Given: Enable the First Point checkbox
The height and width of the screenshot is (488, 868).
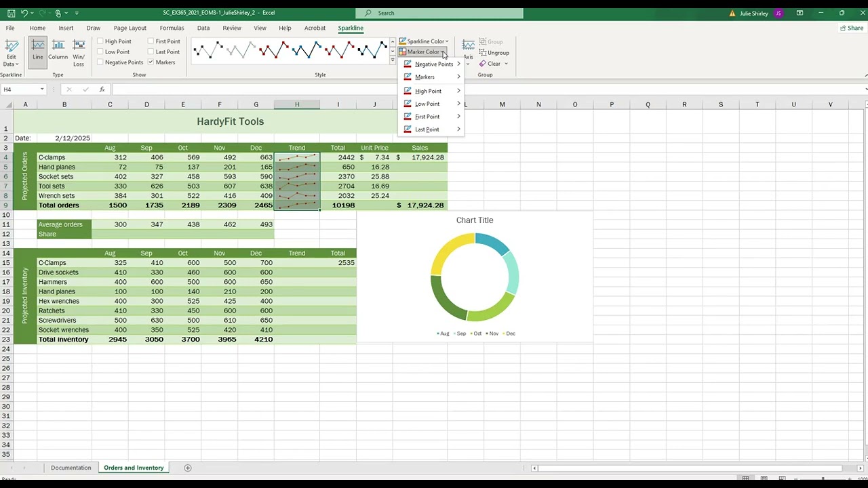Looking at the screenshot, I should 151,41.
